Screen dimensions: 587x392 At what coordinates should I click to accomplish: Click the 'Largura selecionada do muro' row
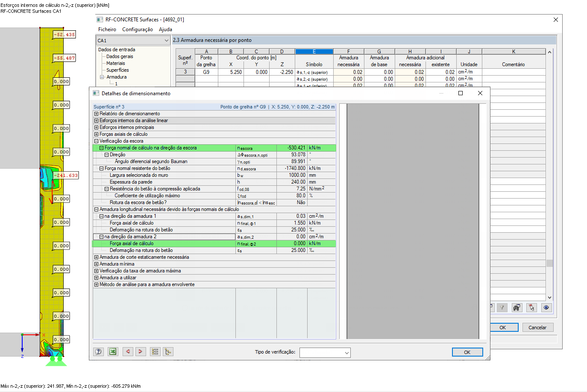tap(214, 176)
